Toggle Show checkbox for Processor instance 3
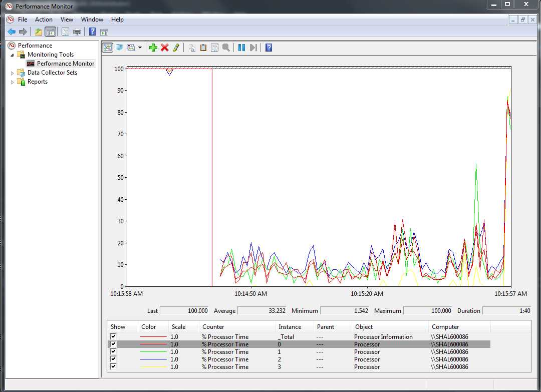This screenshot has height=392, width=541. pyautogui.click(x=113, y=367)
